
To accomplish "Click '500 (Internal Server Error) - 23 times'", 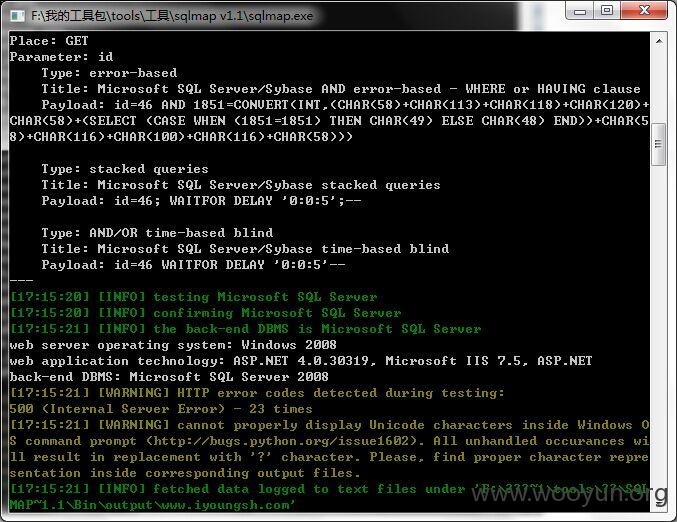I will (161, 409).
